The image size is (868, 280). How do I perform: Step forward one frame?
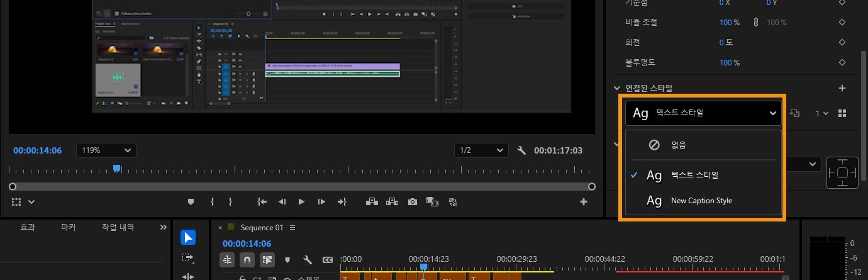click(321, 202)
